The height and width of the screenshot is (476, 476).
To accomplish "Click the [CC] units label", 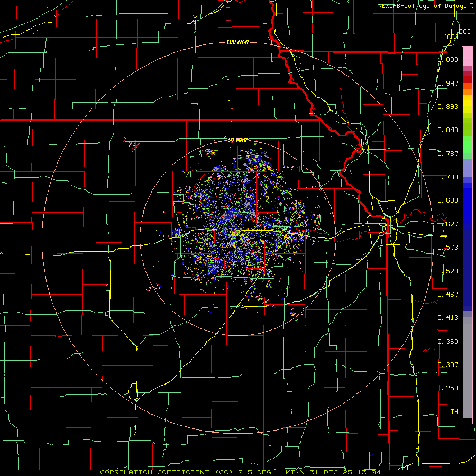I will [x=452, y=36].
